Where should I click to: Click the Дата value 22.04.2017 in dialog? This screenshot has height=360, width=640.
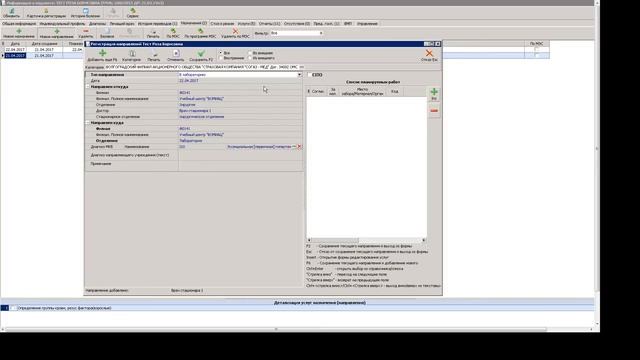[x=189, y=81]
